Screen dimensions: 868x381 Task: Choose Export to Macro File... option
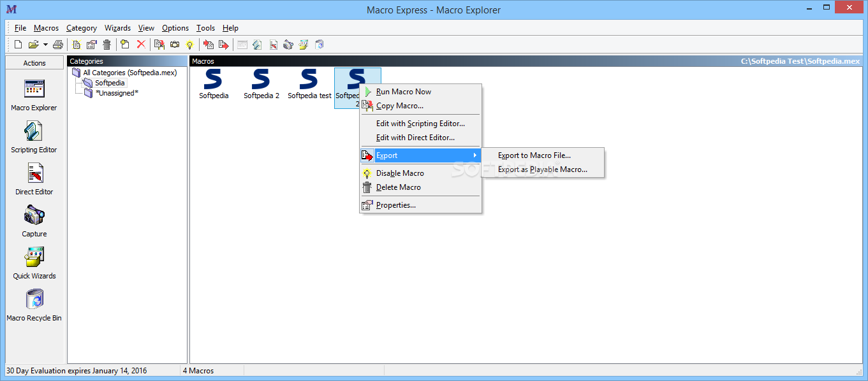[x=543, y=155]
